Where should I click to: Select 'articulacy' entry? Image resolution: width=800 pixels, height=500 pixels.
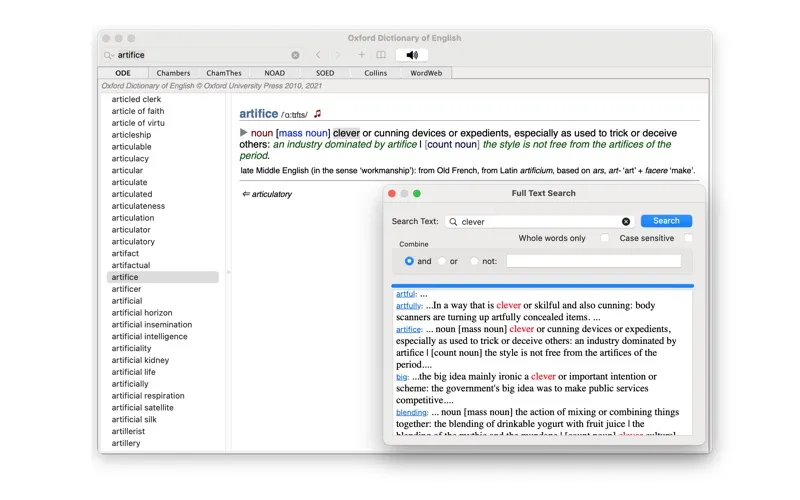130,159
